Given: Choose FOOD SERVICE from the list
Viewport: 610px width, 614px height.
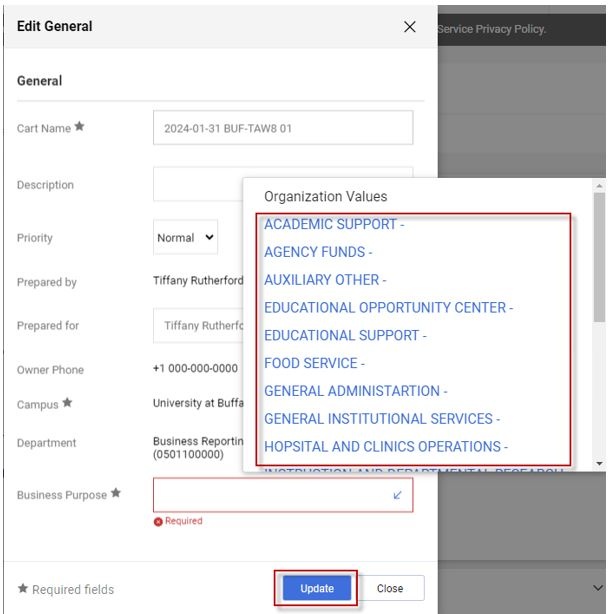Looking at the screenshot, I should click(x=313, y=363).
